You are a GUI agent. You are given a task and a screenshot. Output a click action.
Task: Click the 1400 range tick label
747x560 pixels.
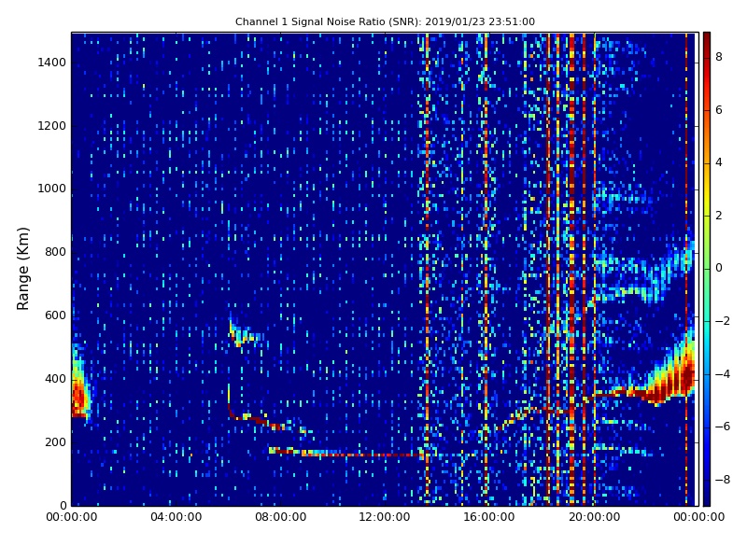click(x=52, y=63)
